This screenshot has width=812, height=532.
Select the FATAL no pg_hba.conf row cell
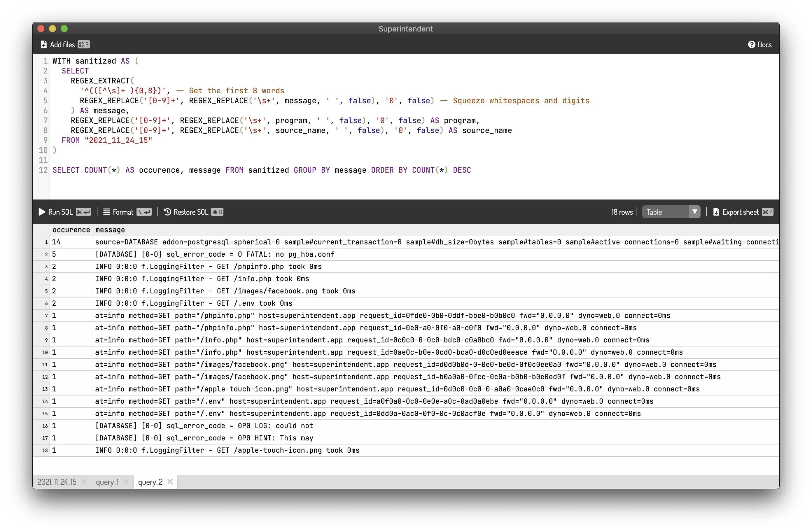[x=214, y=254]
